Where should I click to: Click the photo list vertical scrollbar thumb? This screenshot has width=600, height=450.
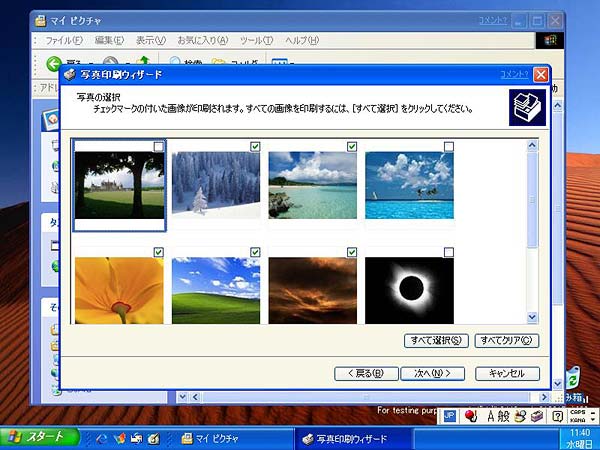coord(532,199)
